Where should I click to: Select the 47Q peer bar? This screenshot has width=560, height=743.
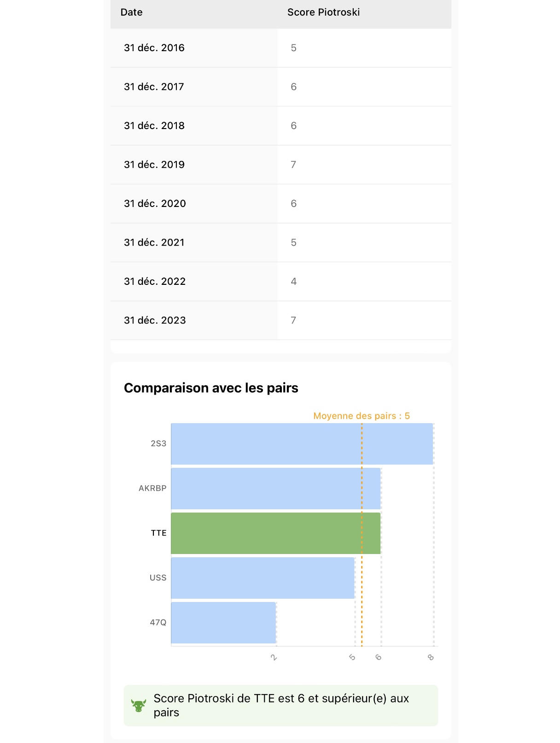coord(223,623)
